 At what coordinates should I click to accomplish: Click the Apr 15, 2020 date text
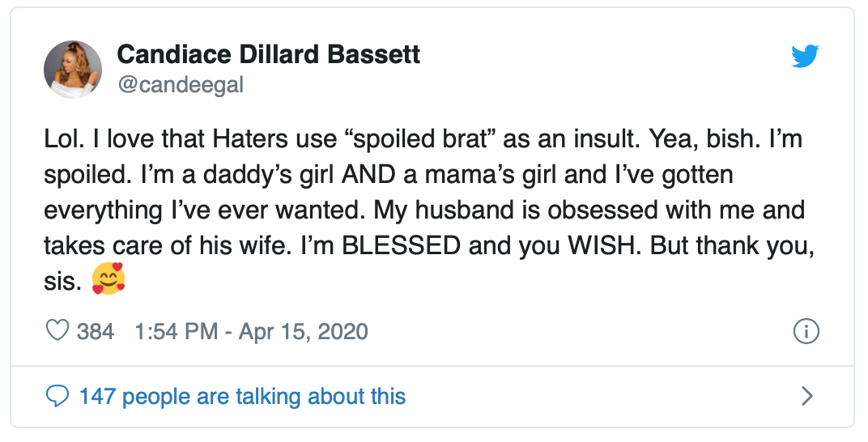click(x=303, y=331)
